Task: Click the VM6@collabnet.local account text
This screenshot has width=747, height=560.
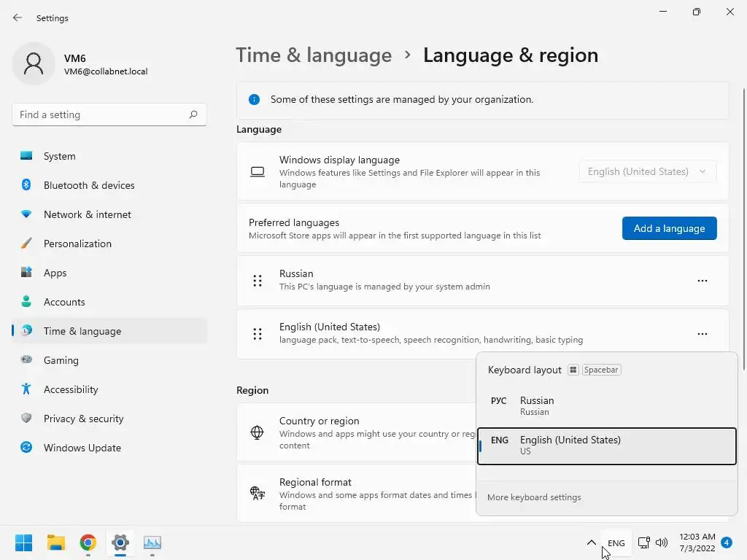Action: 106,71
